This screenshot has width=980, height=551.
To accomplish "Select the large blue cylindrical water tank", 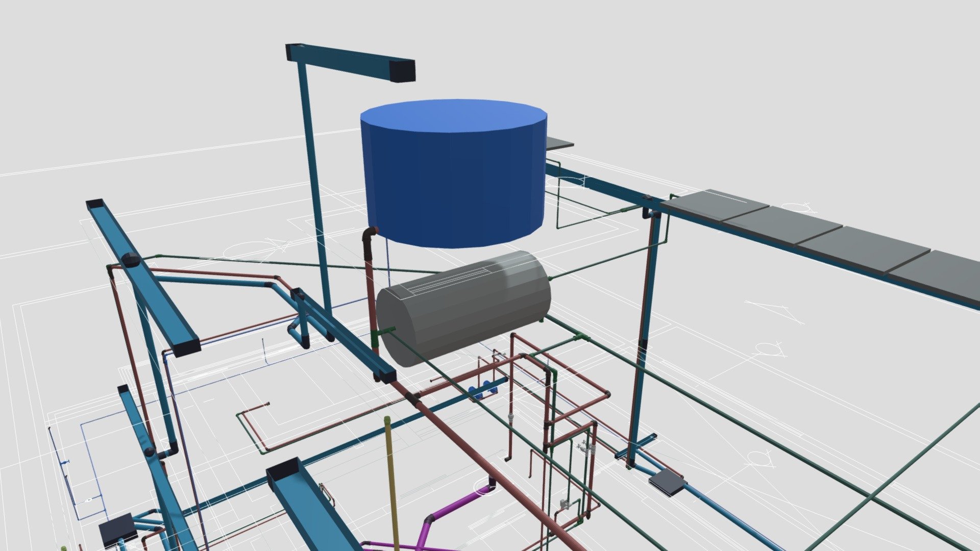I will point(454,173).
